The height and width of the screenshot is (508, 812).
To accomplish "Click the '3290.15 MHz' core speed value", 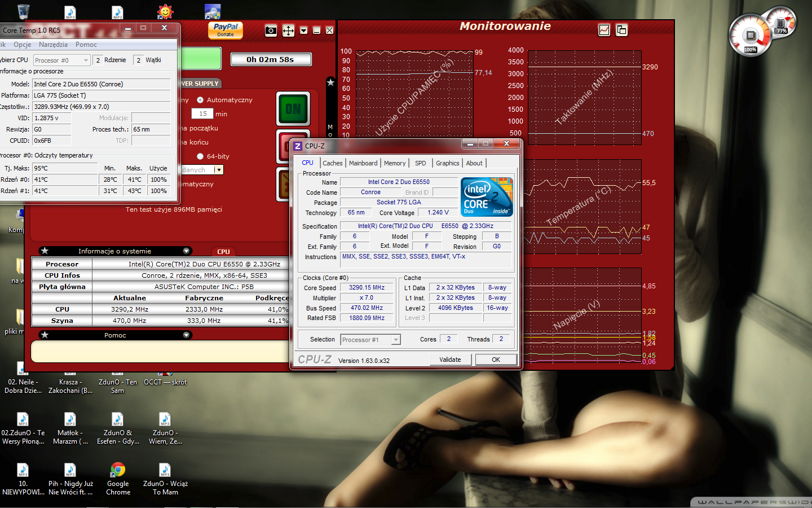I will click(367, 288).
